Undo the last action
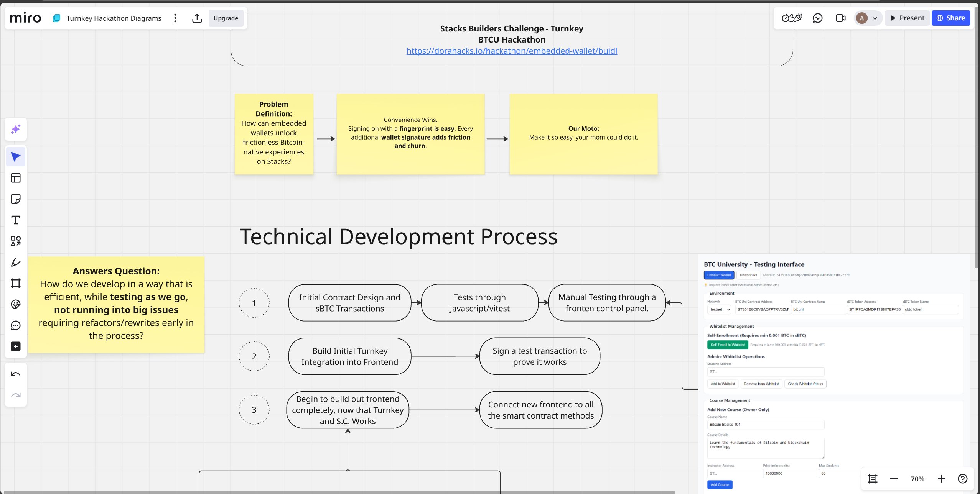Screen dimensions: 980x494 (16, 374)
